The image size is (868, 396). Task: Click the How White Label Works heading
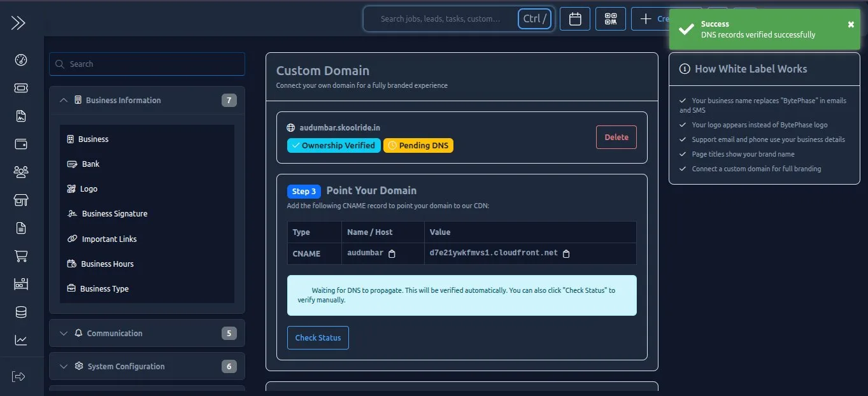click(751, 69)
